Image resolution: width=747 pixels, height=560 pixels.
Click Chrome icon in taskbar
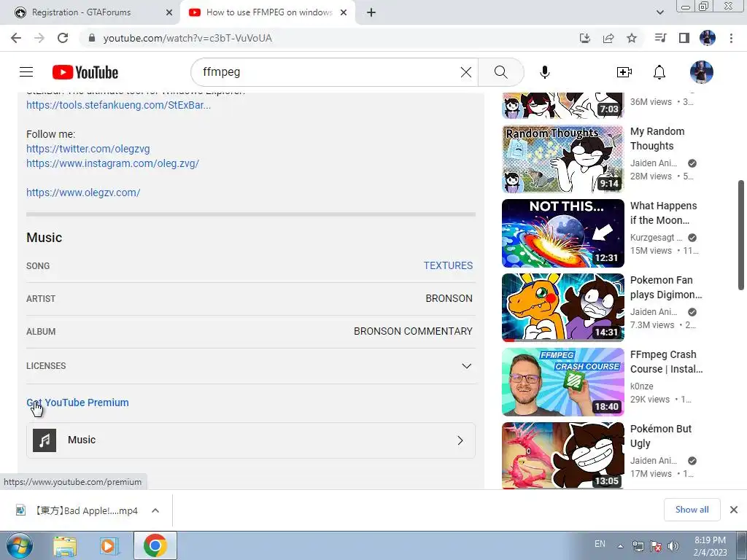click(155, 545)
